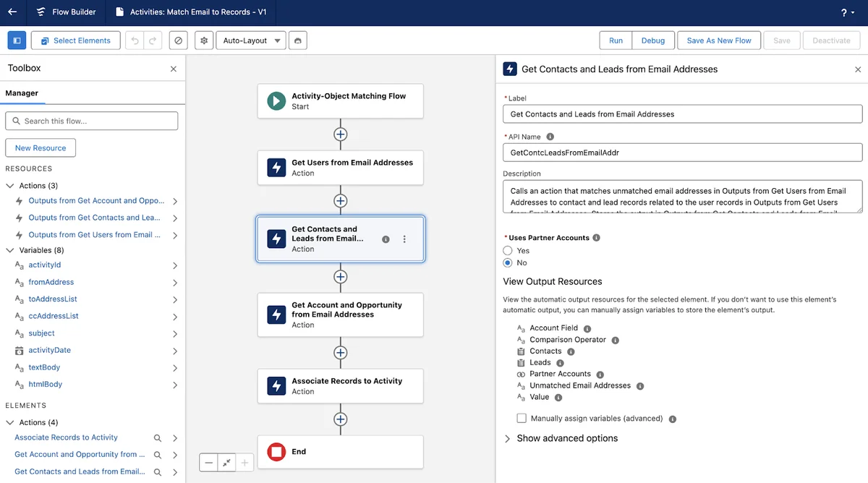Open the help question mark menu

[x=846, y=13]
